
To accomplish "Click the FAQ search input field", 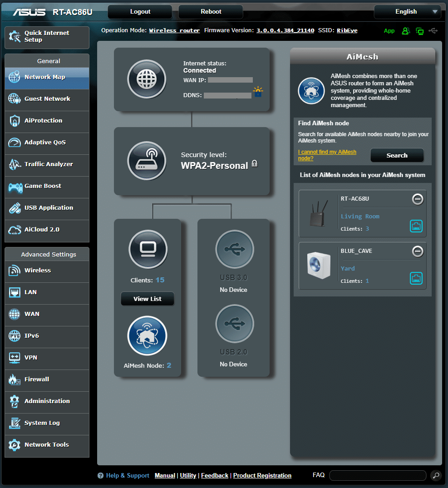I will pyautogui.click(x=378, y=475).
